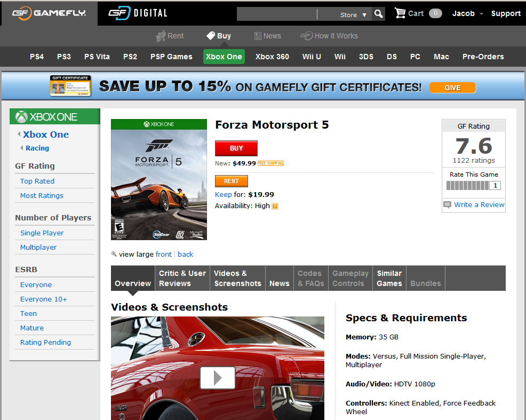Open the shopping cart icon
The height and width of the screenshot is (420, 526).
[400, 13]
